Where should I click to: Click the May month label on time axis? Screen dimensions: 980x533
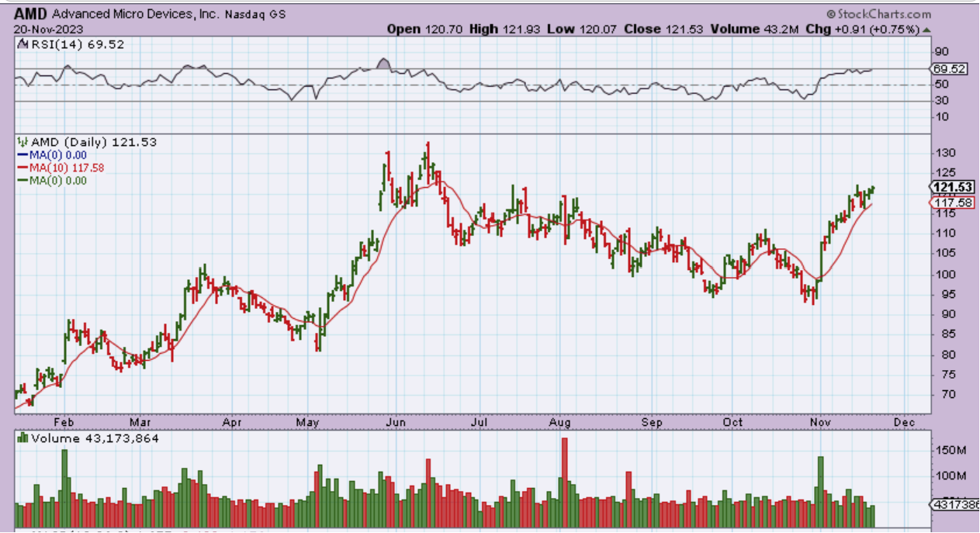tap(310, 423)
